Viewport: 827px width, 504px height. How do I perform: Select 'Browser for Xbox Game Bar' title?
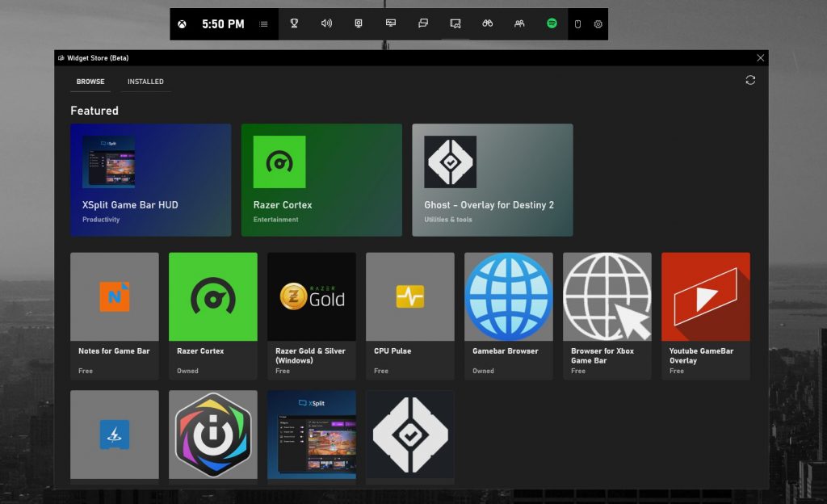602,356
